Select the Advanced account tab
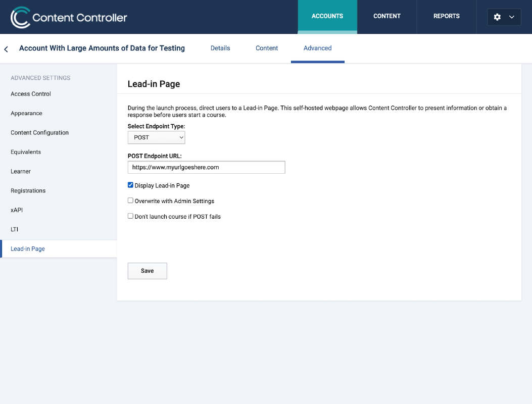532x404 pixels. [x=318, y=48]
